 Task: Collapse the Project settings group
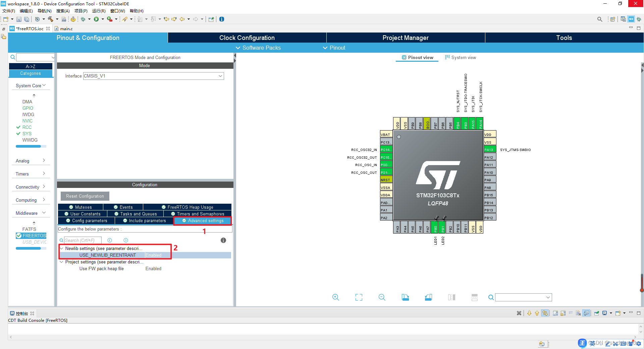pyautogui.click(x=62, y=262)
